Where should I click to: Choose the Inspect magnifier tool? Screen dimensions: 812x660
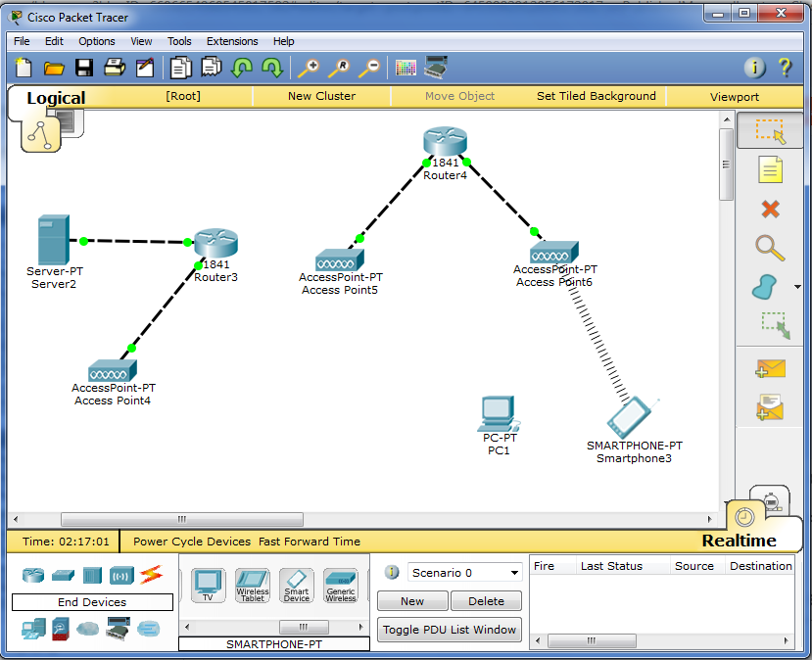[x=770, y=248]
